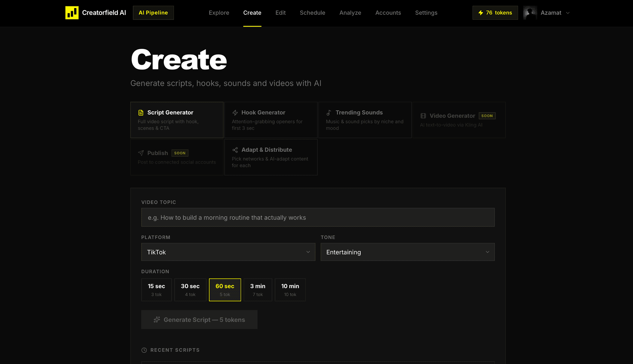This screenshot has height=364, width=633.
Task: Click the AI Pipeline button
Action: [x=153, y=13]
